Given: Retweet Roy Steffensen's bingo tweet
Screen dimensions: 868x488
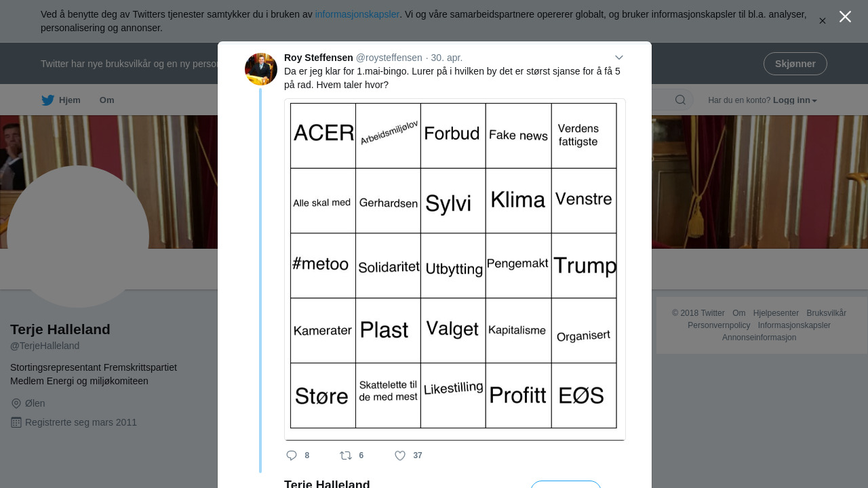Looking at the screenshot, I should click(346, 455).
